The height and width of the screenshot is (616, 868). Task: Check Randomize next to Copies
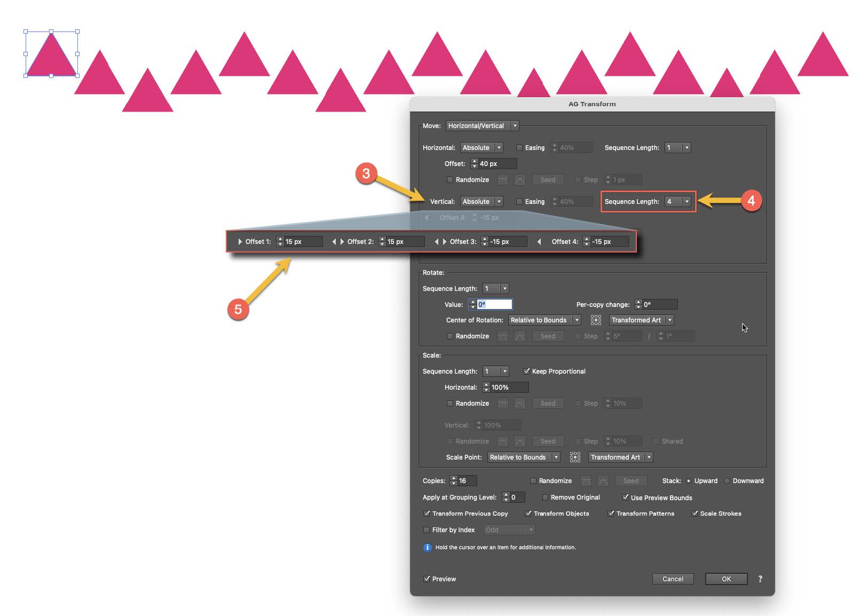533,481
